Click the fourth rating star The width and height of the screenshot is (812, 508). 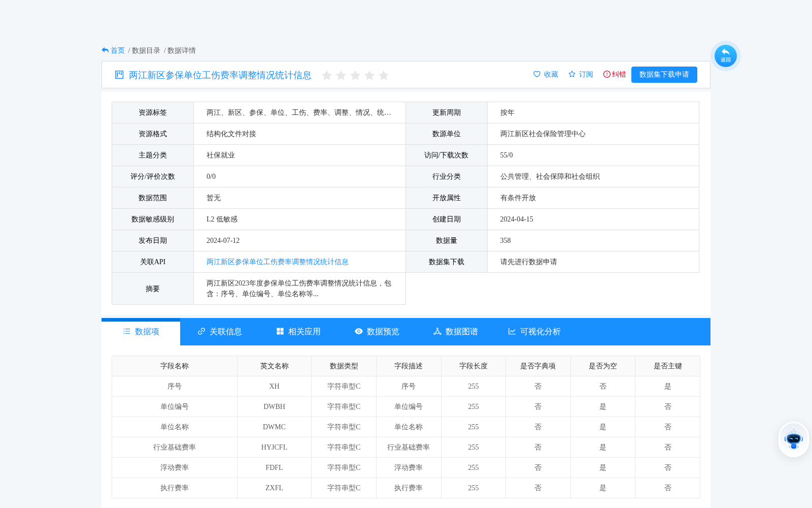369,75
